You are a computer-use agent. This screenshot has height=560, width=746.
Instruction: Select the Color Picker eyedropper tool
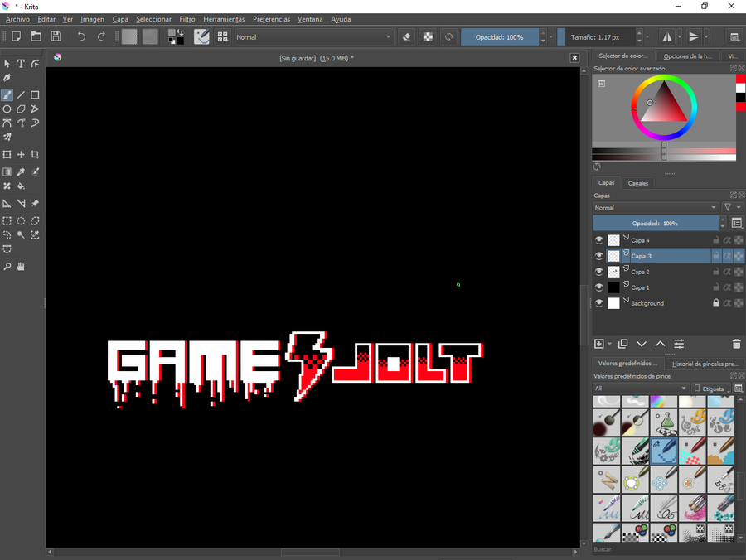(21, 171)
